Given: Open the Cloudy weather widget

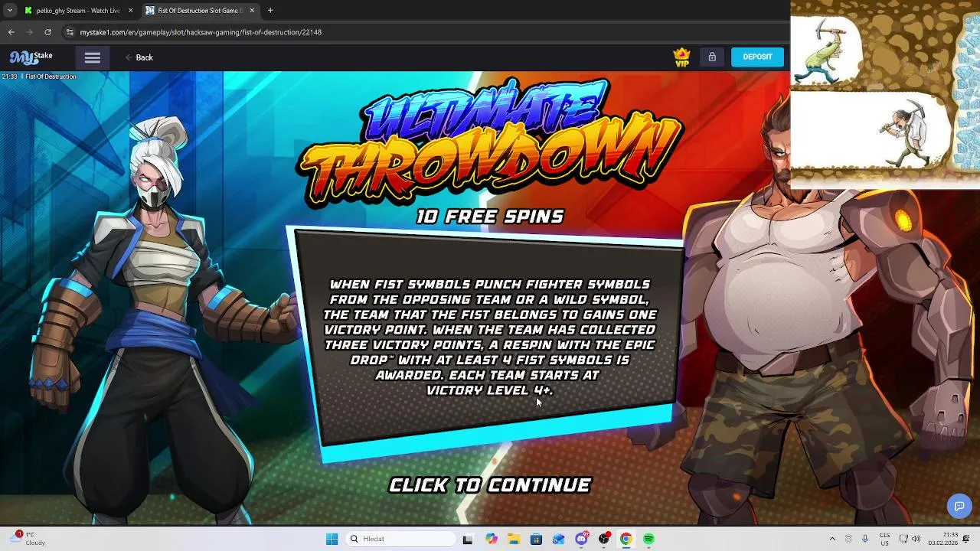Looking at the screenshot, I should click(28, 539).
